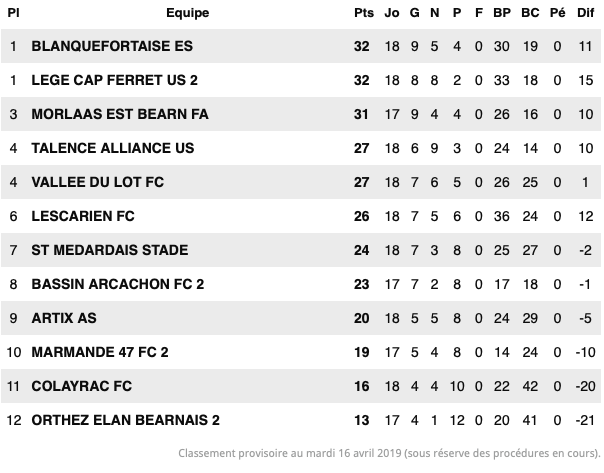
Task: Select BLANQUEFORTAISE ES team name
Action: [112, 46]
